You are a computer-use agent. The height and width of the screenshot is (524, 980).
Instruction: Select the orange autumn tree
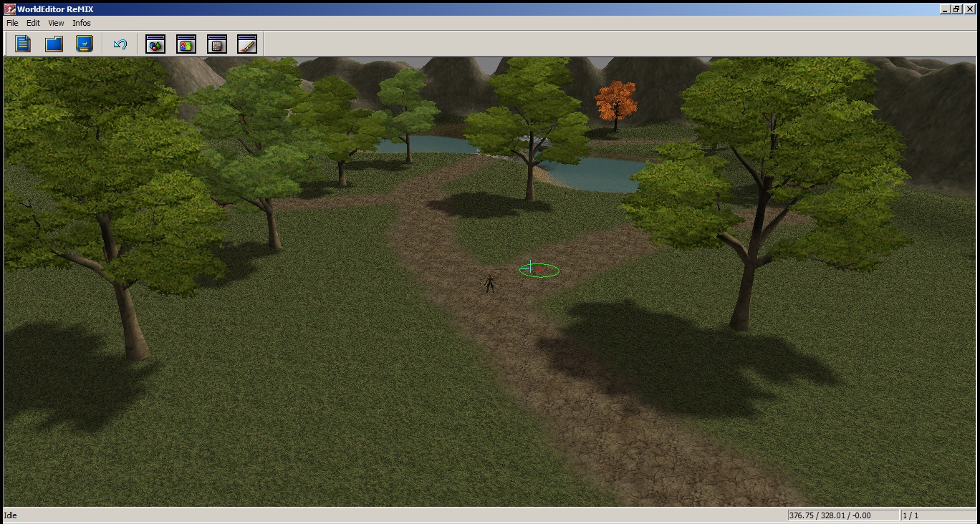tap(615, 105)
